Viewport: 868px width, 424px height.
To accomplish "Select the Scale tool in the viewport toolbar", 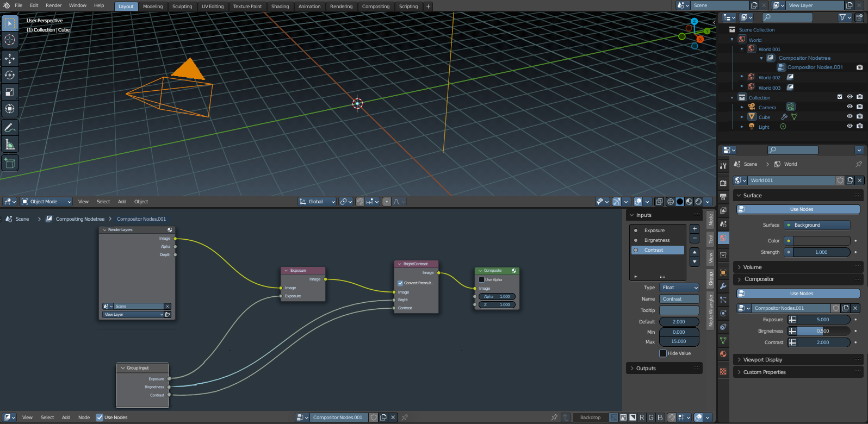I will [x=10, y=92].
